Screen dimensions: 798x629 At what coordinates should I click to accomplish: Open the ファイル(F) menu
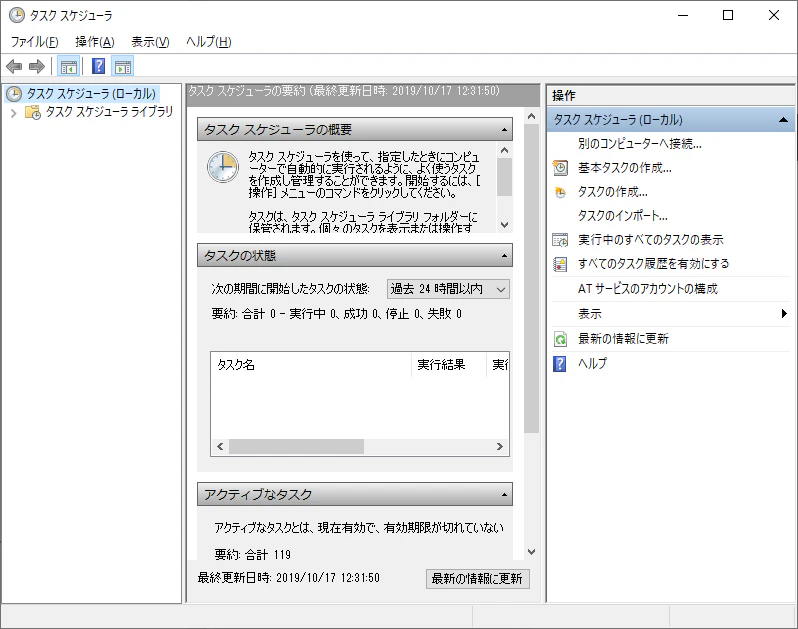35,42
